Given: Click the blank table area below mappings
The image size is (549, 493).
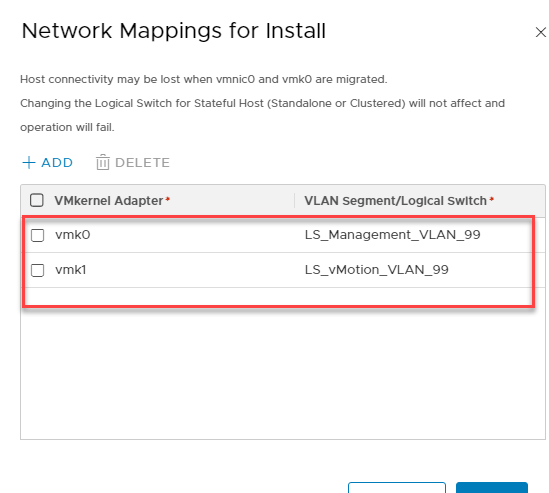Looking at the screenshot, I should point(283,373).
